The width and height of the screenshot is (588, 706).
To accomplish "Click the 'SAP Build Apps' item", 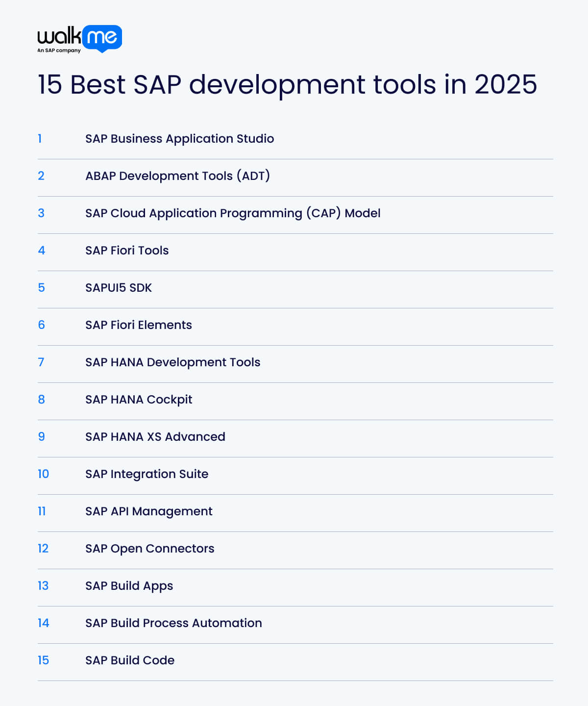I will 129,586.
